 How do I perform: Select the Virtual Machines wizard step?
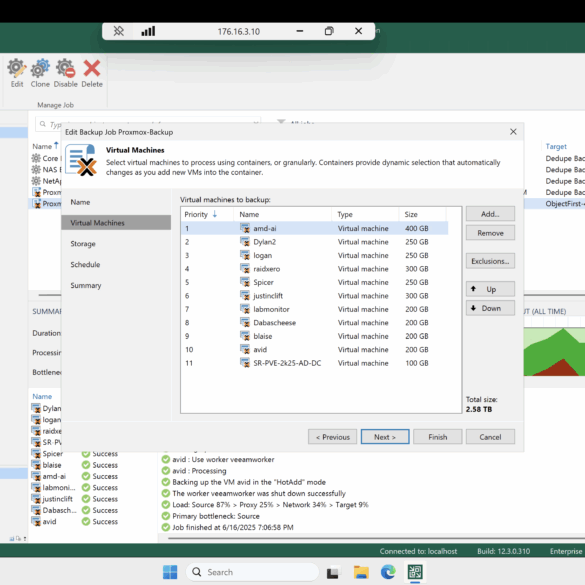click(116, 223)
